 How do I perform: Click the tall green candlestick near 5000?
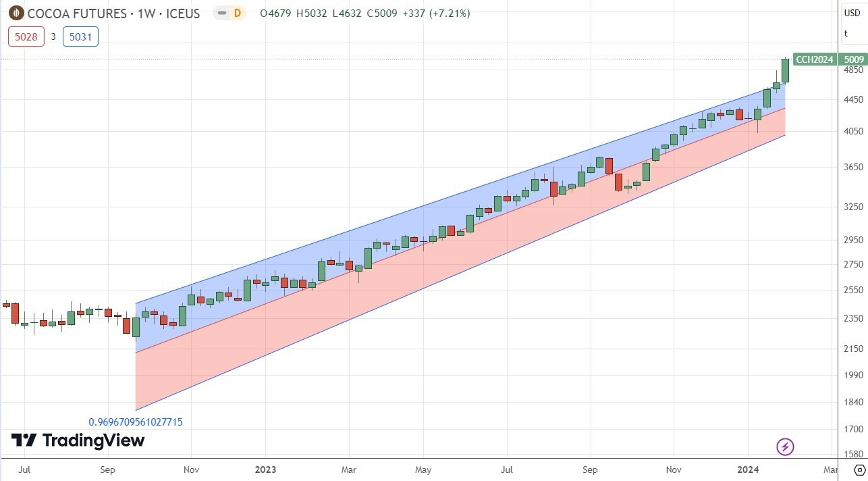pos(785,71)
